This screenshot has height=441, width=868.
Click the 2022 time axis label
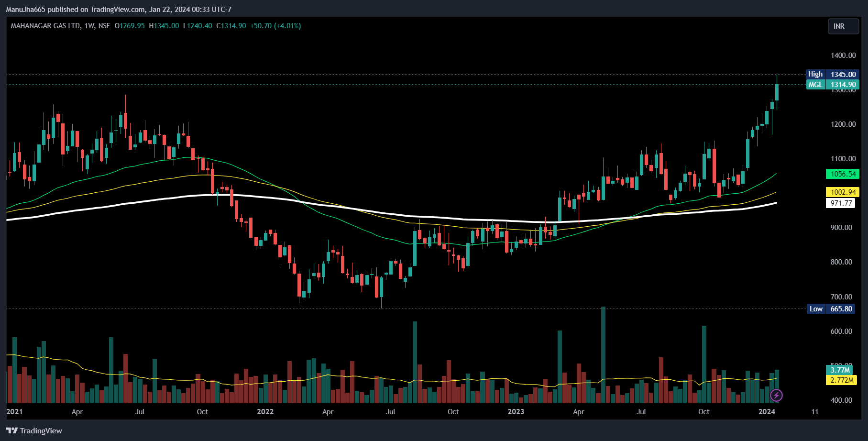click(x=265, y=412)
